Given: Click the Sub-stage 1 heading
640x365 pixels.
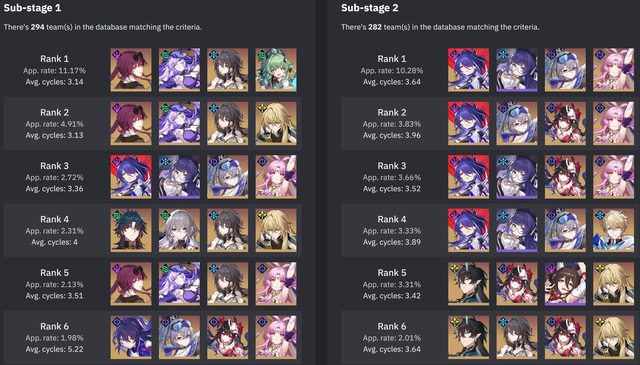Looking at the screenshot, I should point(32,8).
